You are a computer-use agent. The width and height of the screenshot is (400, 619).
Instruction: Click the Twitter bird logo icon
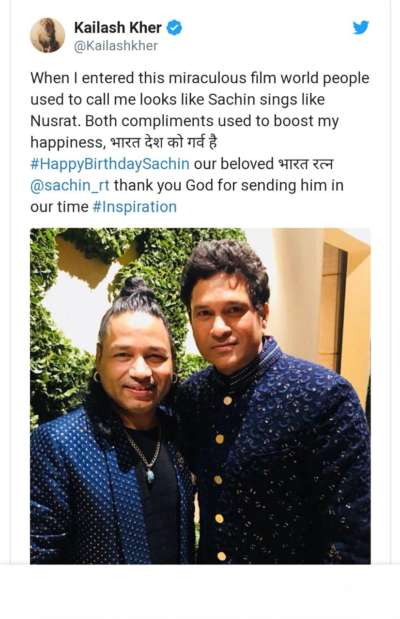(x=361, y=27)
